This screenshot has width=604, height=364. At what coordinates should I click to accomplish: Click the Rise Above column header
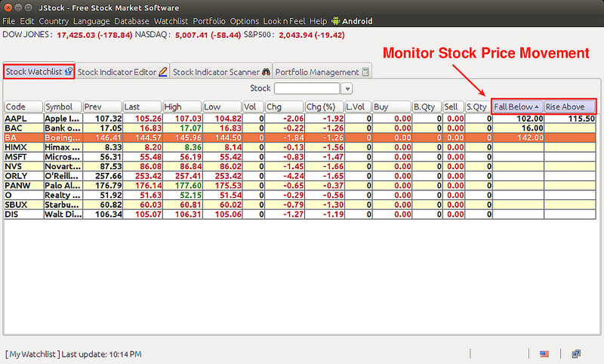[569, 106]
